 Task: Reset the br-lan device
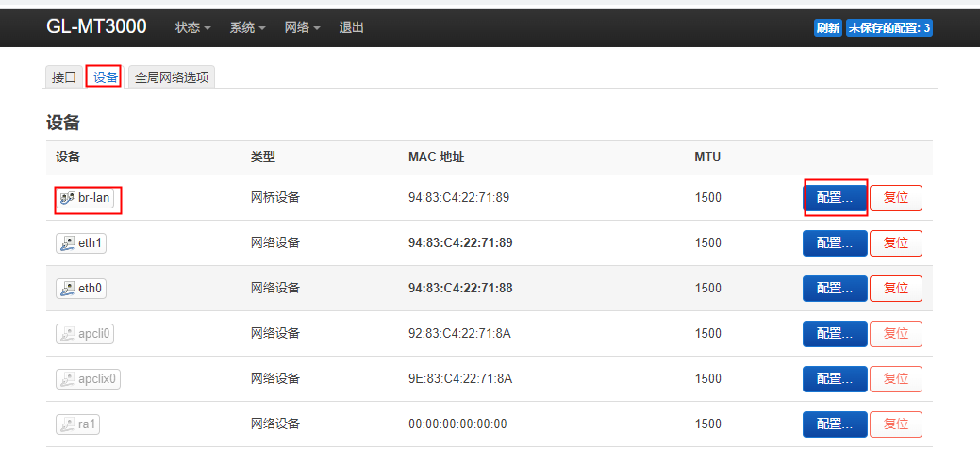pos(896,197)
